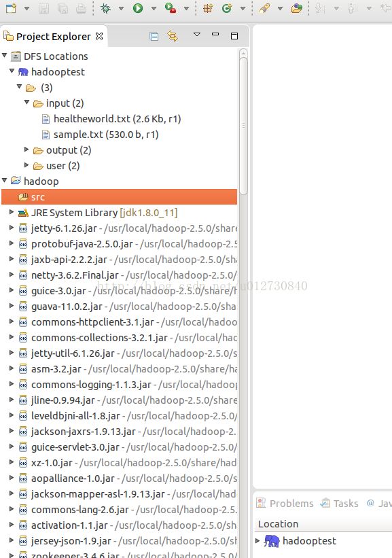Select protobuf-java-2.5.0.jar jar icon
The height and width of the screenshot is (558, 392).
pos(23,244)
